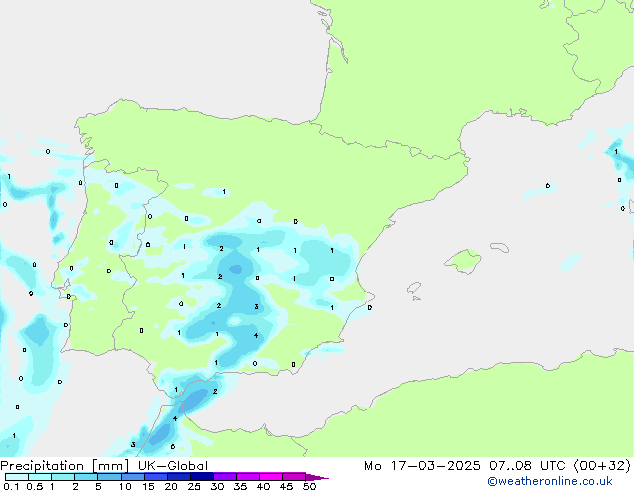This screenshot has height=490, width=634.
Task: Select the 10–15 mm legend swatch
Action: [132, 477]
